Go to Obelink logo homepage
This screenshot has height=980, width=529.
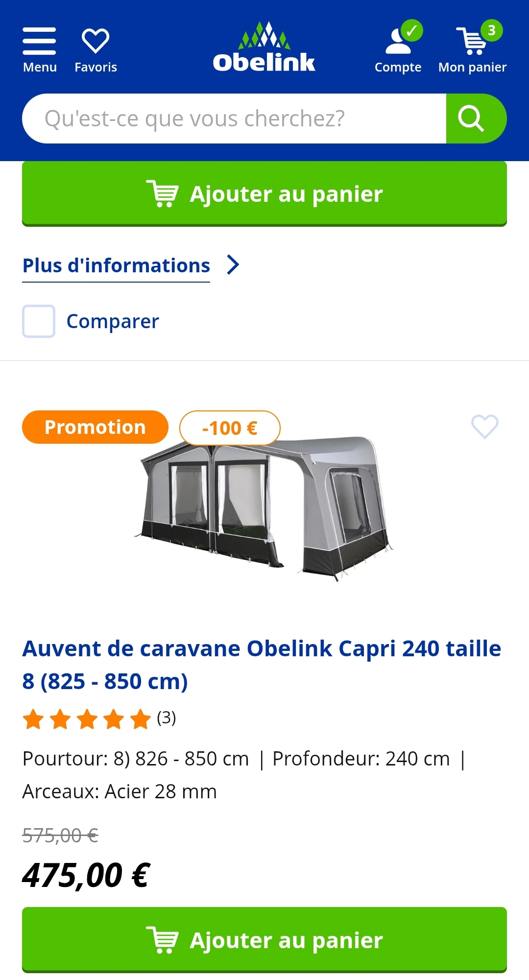click(264, 48)
